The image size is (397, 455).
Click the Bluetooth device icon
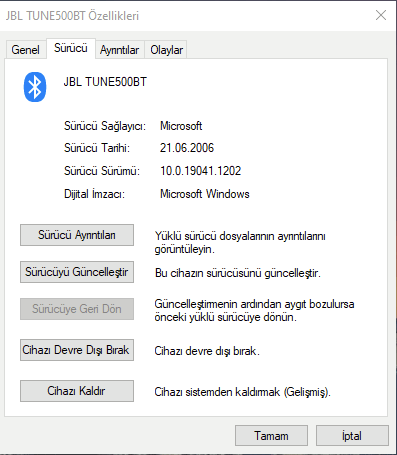[35, 87]
